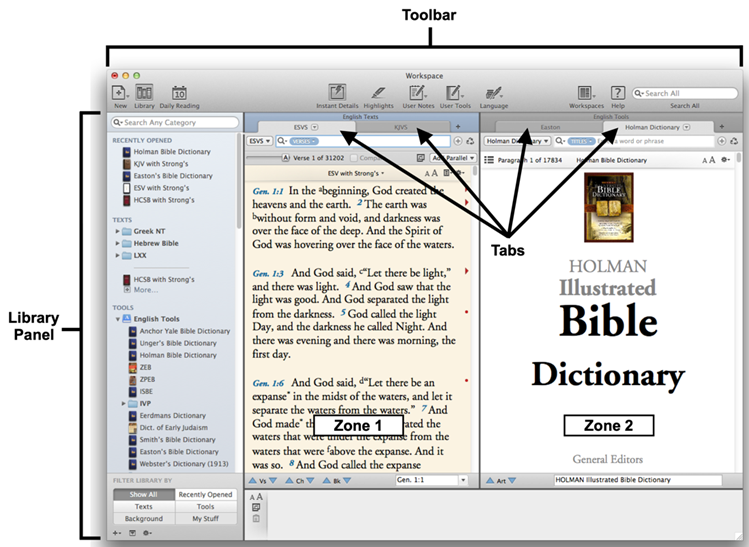Open the Help icon in toolbar
Viewport: 749px width, 547px height.
(x=618, y=92)
